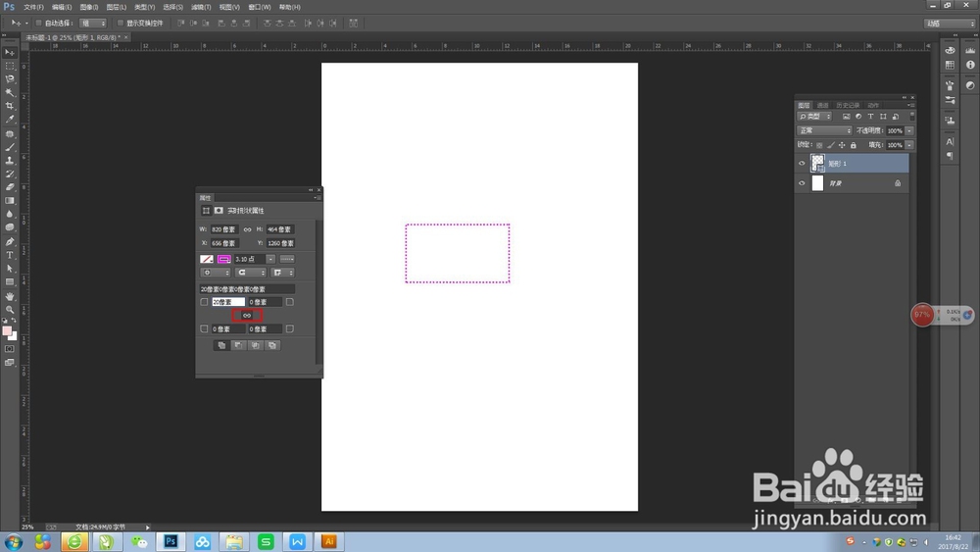Select the Eraser tool

10,187
